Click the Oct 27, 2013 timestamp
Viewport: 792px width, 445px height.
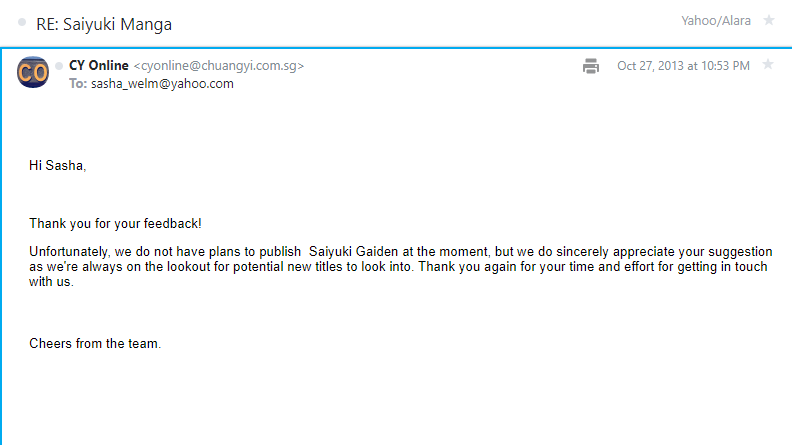pos(683,66)
